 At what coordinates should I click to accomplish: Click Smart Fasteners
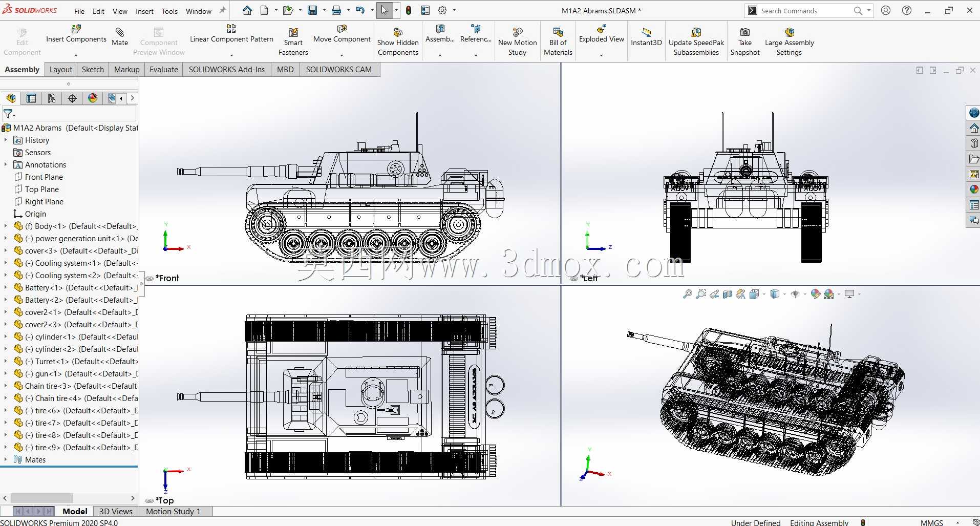point(293,41)
